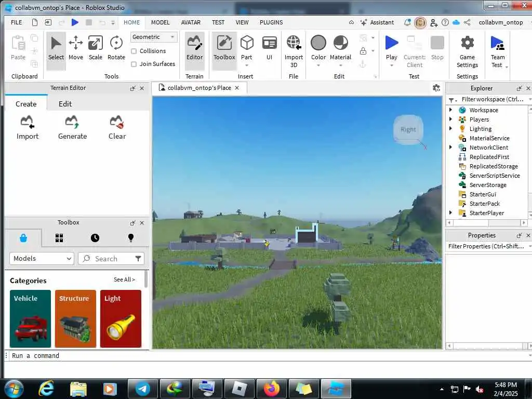Open notifications bell icon
The width and height of the screenshot is (532, 399).
click(x=407, y=22)
